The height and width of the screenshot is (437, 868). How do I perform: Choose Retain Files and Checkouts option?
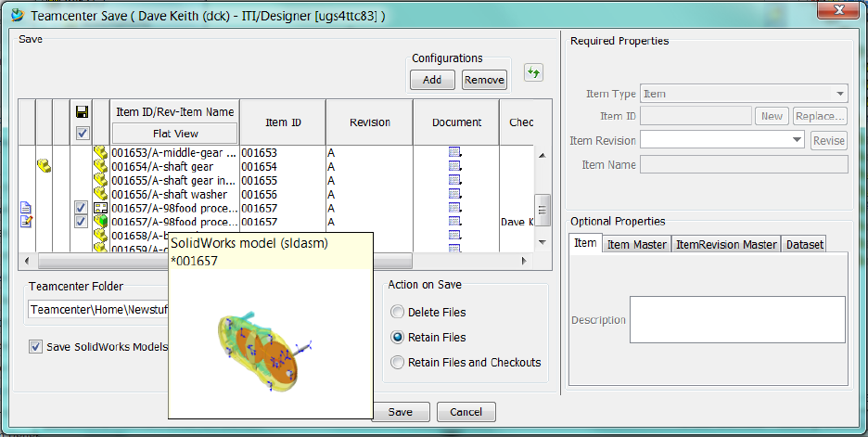coord(397,362)
